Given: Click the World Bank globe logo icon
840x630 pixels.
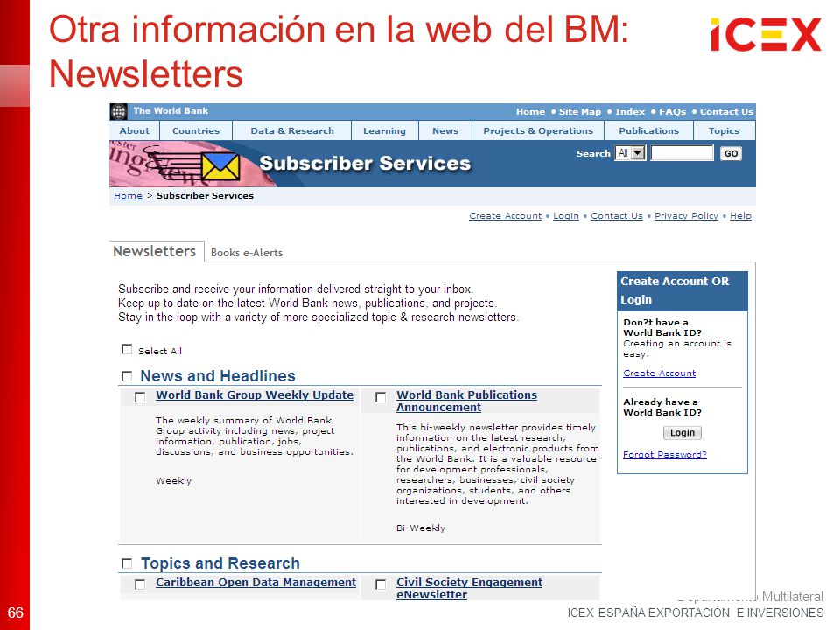Looking at the screenshot, I should (x=118, y=111).
